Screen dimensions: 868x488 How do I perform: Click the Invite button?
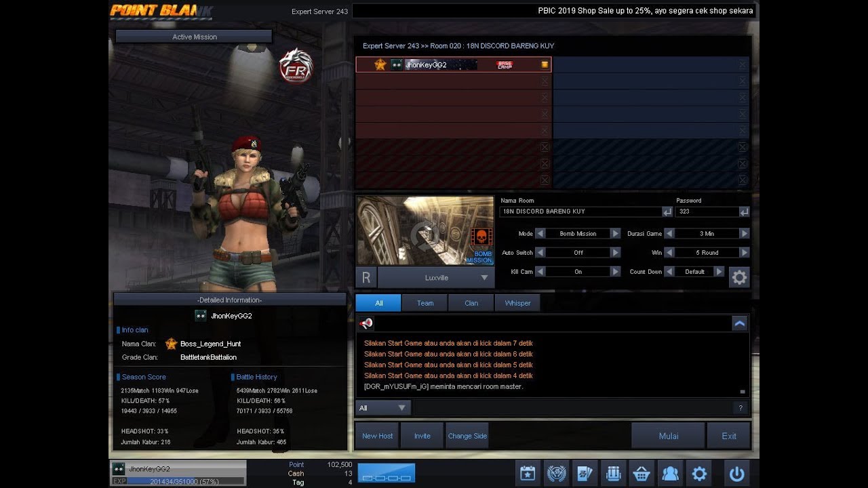click(422, 436)
